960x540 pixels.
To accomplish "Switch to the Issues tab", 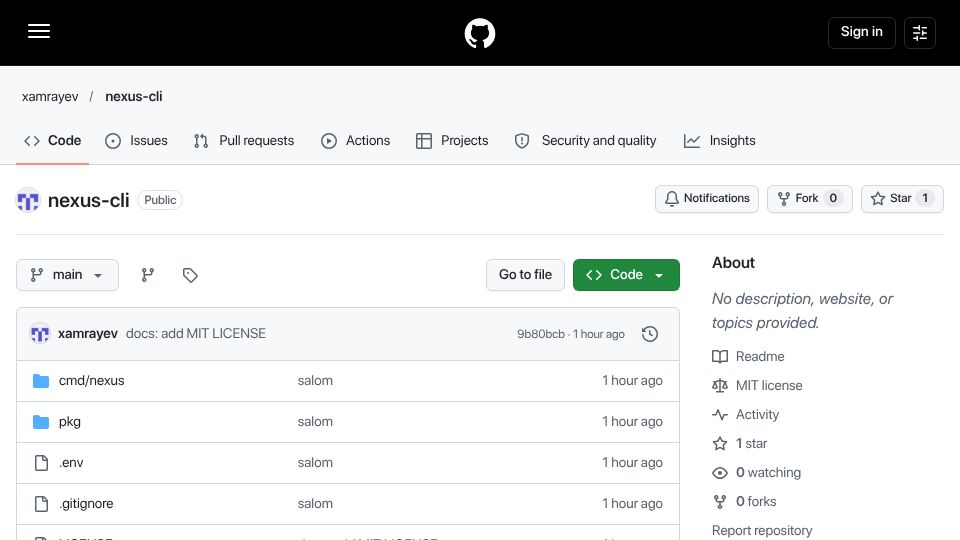I will [136, 141].
